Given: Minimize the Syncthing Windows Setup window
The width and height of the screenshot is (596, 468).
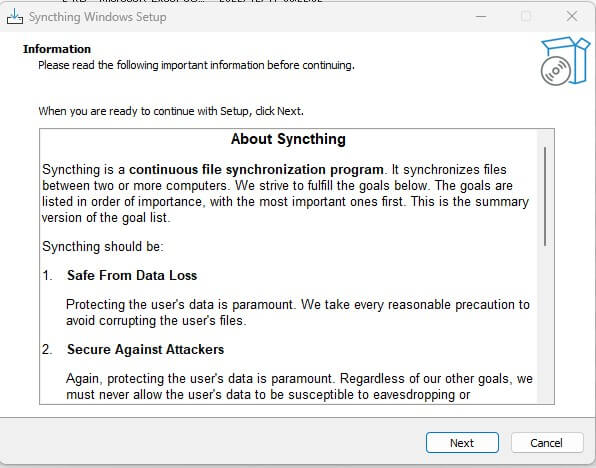Looking at the screenshot, I should [481, 17].
